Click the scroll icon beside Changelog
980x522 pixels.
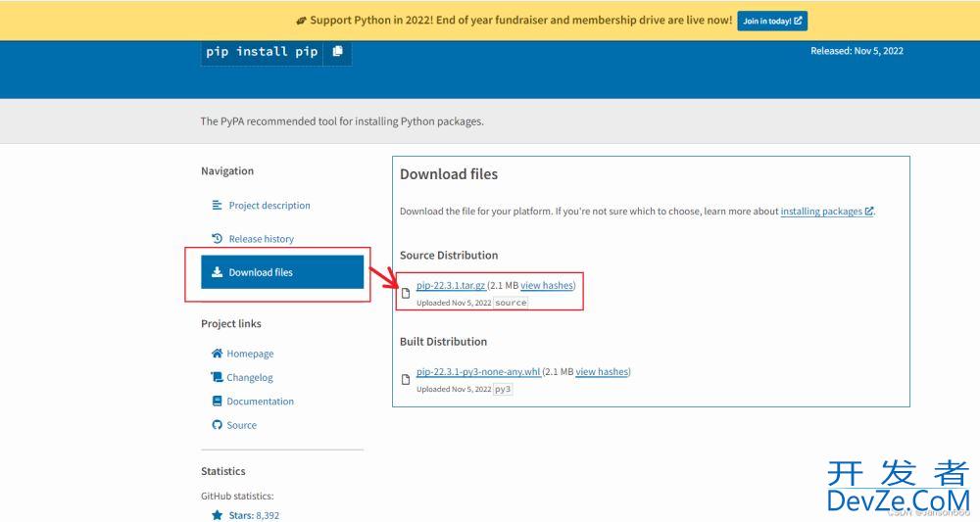pos(217,376)
